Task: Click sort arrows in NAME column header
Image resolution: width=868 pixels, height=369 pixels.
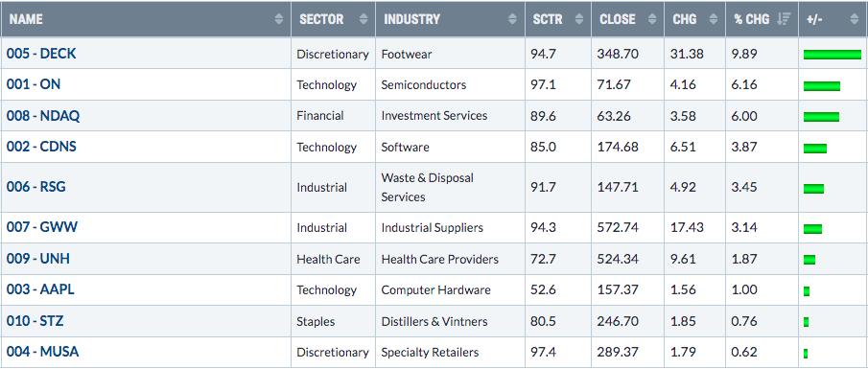Action: click(x=278, y=19)
